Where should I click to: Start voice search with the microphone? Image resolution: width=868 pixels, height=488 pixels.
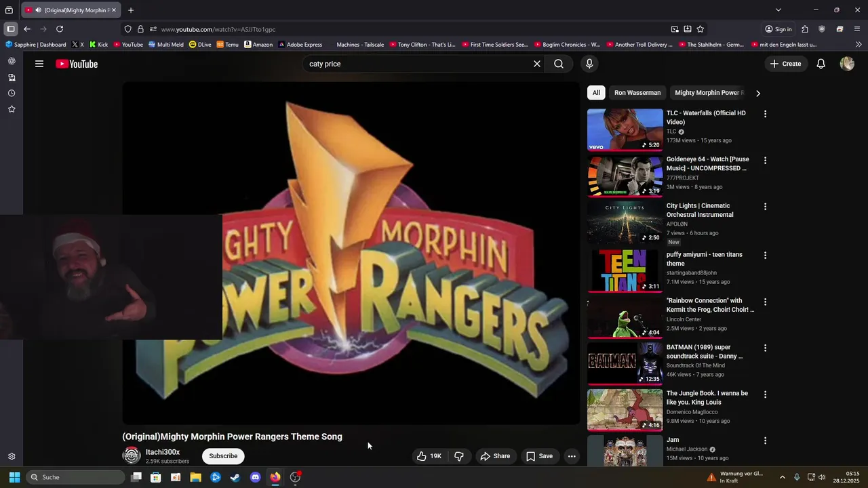point(589,64)
